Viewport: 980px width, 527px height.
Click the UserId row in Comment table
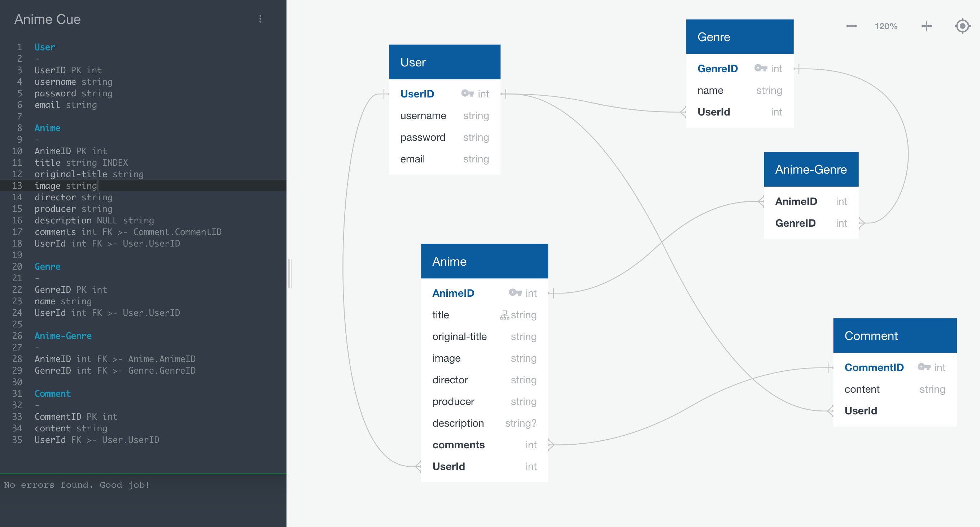(x=894, y=411)
